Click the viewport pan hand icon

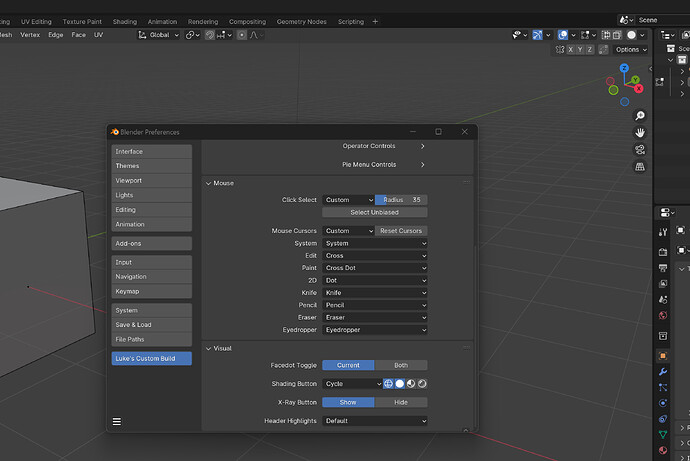(640, 132)
